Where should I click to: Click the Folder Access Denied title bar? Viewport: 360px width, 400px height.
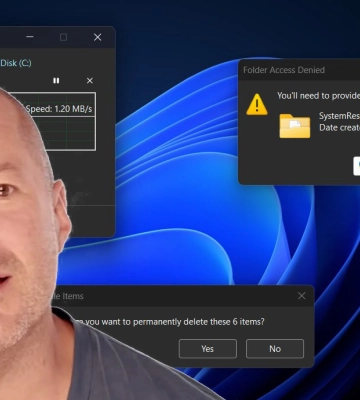(x=299, y=70)
